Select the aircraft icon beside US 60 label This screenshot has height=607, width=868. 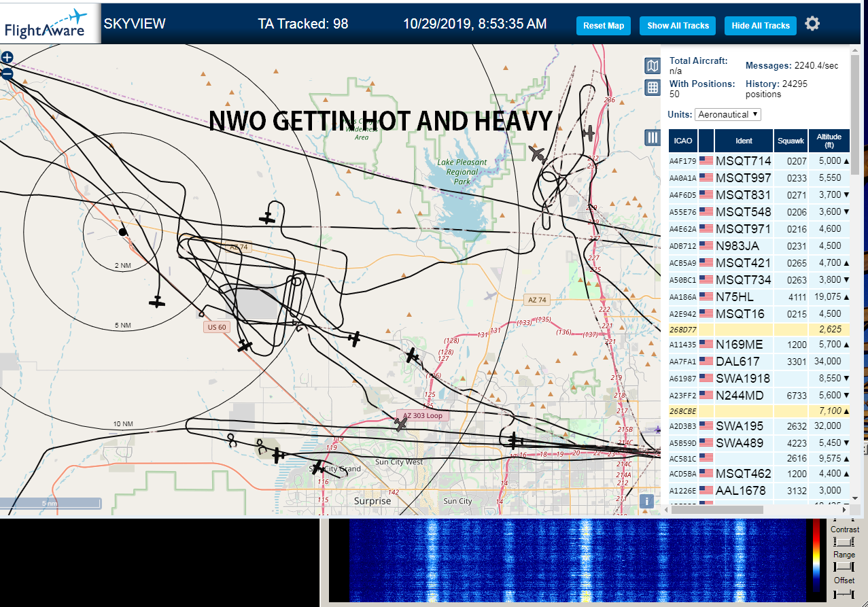[x=245, y=346]
